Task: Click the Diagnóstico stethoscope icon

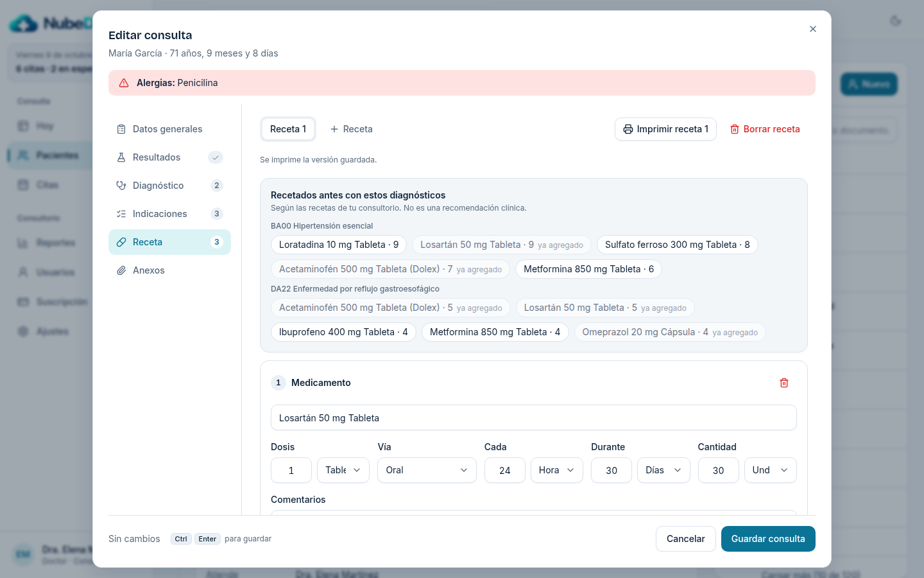Action: [121, 186]
